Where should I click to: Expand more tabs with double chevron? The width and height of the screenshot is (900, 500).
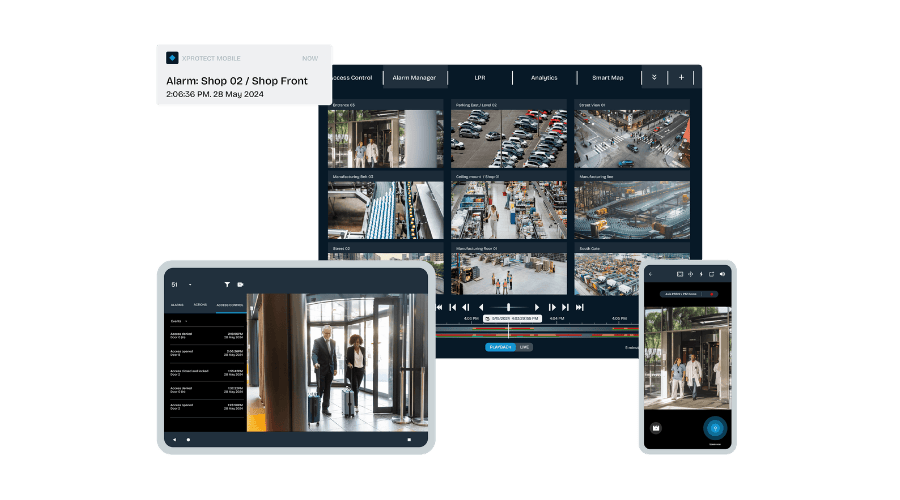(654, 77)
